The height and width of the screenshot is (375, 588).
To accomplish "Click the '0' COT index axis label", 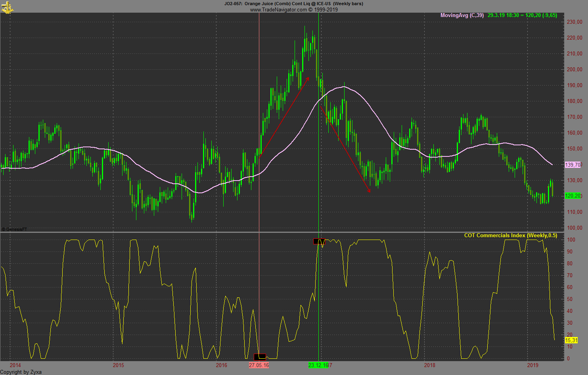I will click(x=569, y=358).
